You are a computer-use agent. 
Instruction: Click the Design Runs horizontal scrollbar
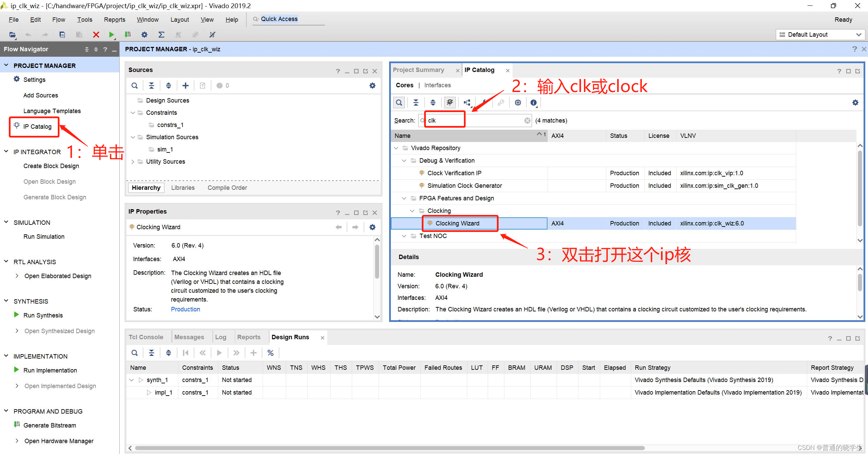[389, 448]
